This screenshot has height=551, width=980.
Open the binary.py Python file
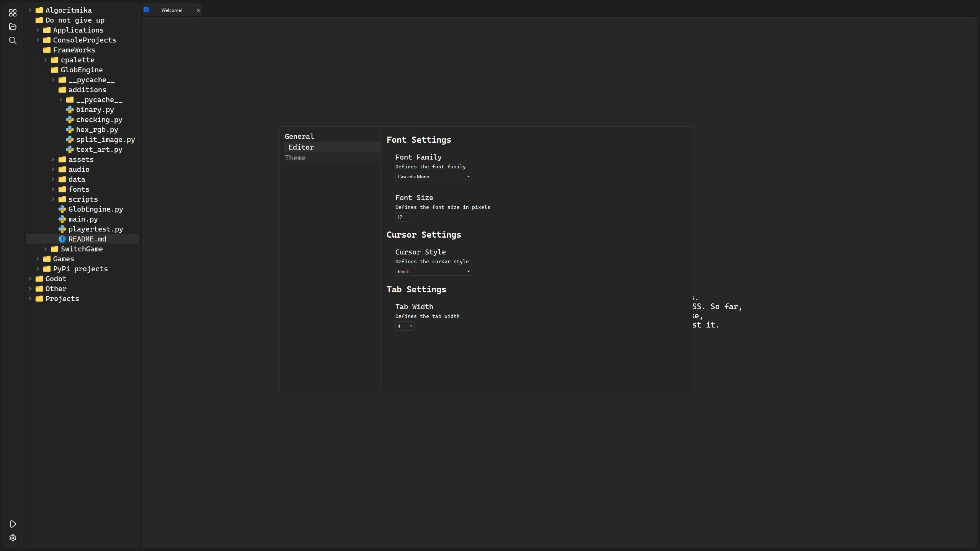point(95,110)
